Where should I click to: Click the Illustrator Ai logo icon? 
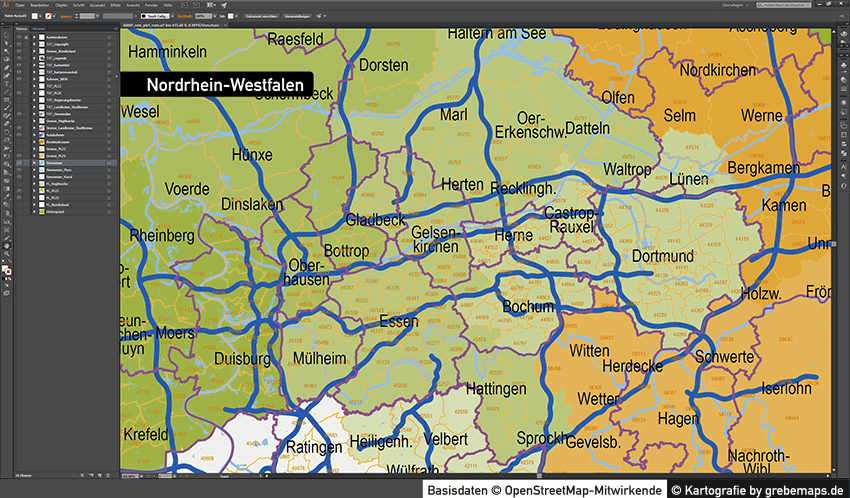[x=6, y=5]
